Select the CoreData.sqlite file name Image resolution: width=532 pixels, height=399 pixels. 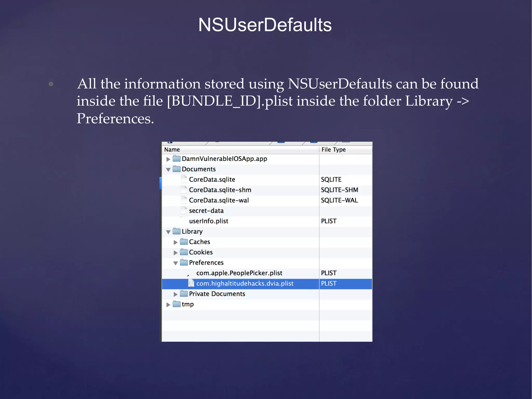212,179
